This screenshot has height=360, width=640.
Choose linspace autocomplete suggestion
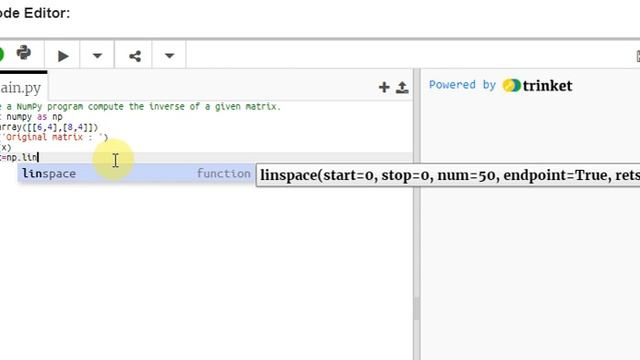(x=136, y=173)
